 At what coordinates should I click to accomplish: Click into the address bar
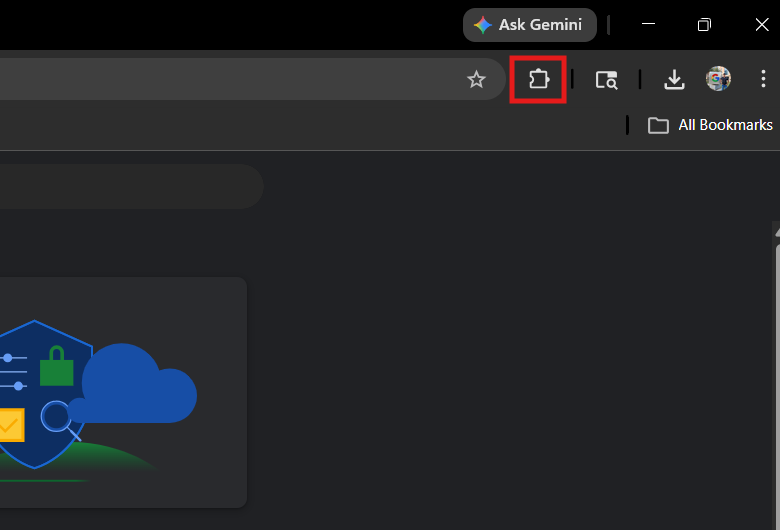coord(253,79)
